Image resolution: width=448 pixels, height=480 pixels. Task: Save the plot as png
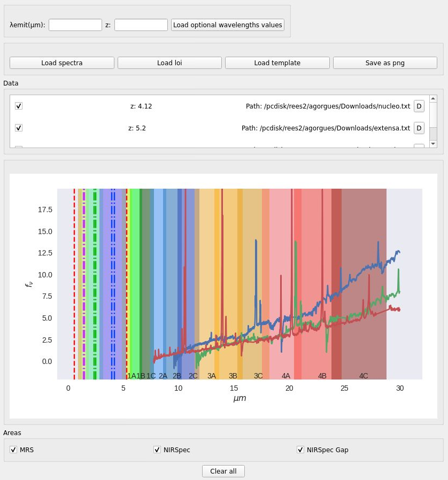point(385,63)
